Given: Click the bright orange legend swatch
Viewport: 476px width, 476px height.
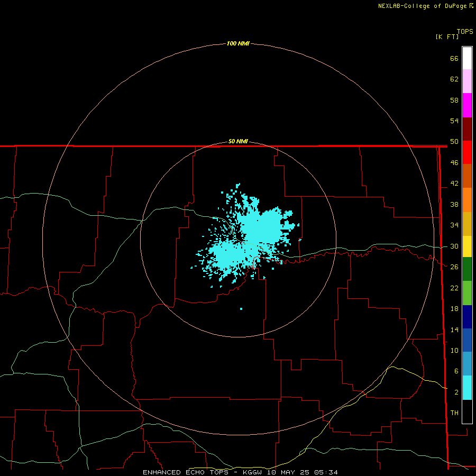Looking at the screenshot, I should click(467, 200).
